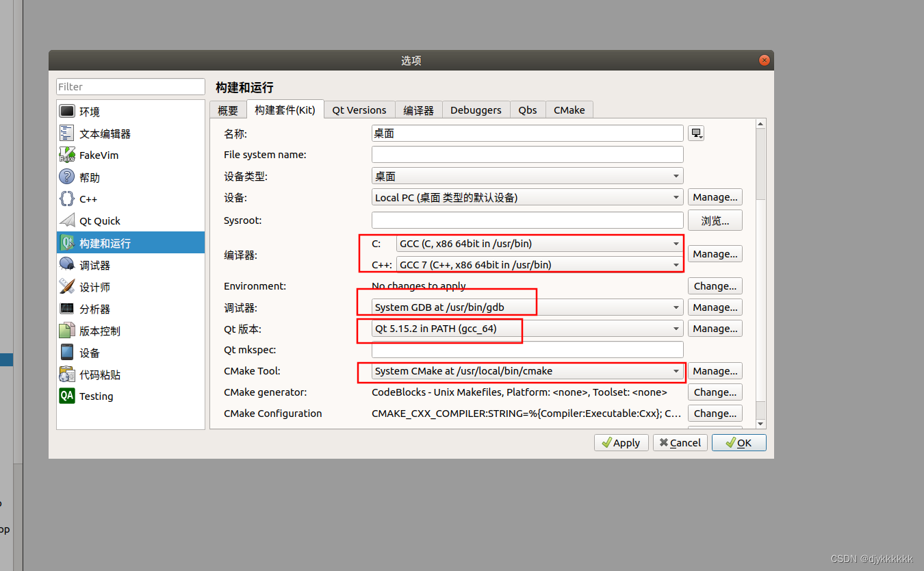Select the 版本控制 category row
The image size is (924, 571).
click(131, 331)
